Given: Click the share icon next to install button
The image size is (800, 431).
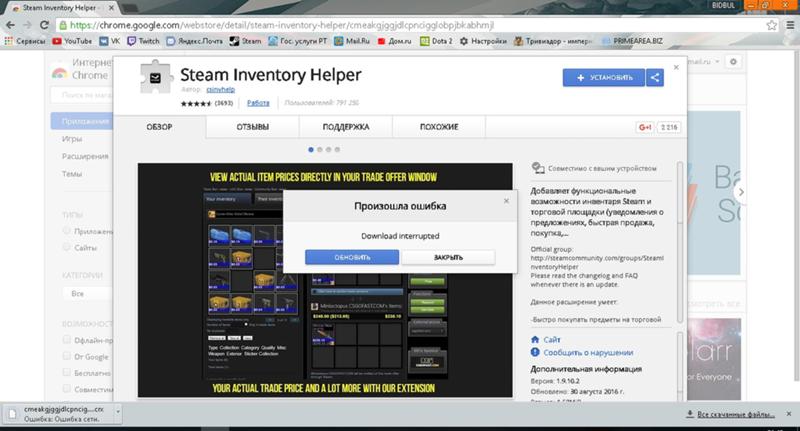Looking at the screenshot, I should (655, 78).
